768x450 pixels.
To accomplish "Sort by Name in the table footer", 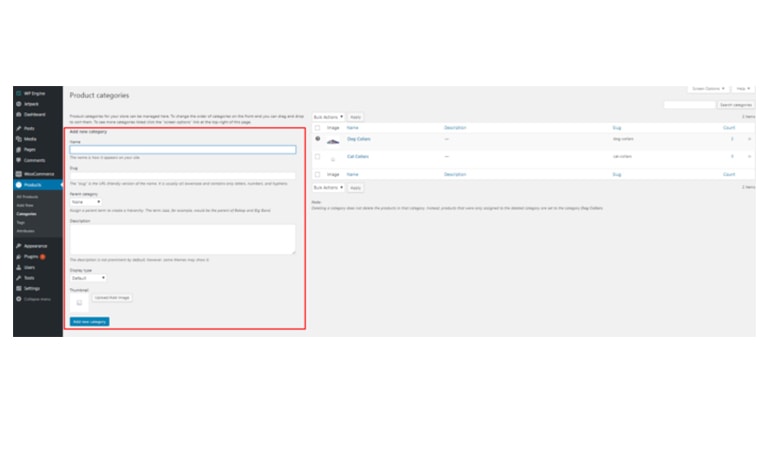I will click(353, 174).
